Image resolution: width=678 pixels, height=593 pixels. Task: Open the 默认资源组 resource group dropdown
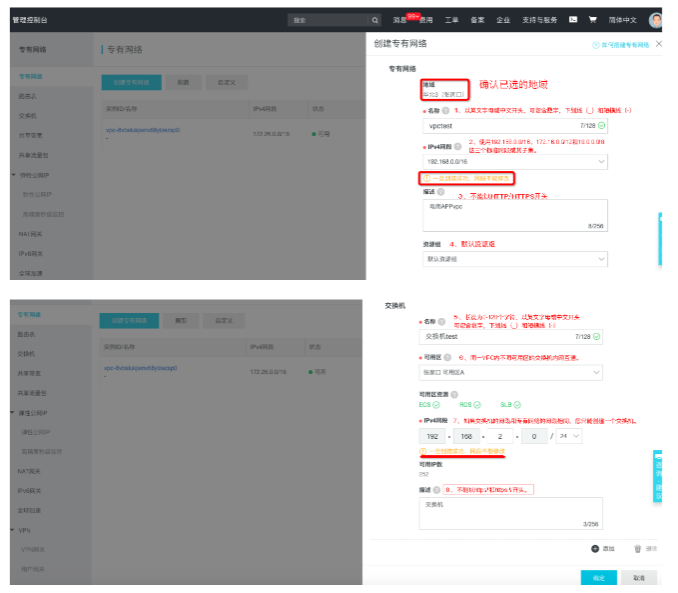tap(515, 259)
